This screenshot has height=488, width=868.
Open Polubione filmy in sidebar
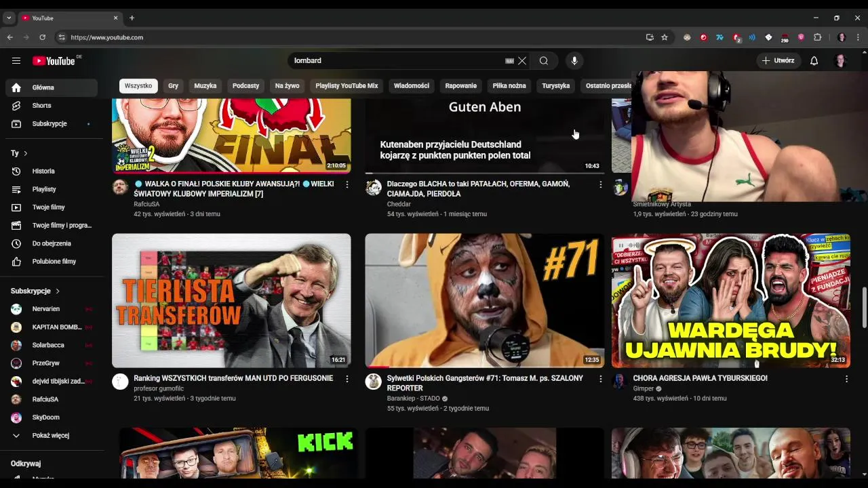click(52, 262)
